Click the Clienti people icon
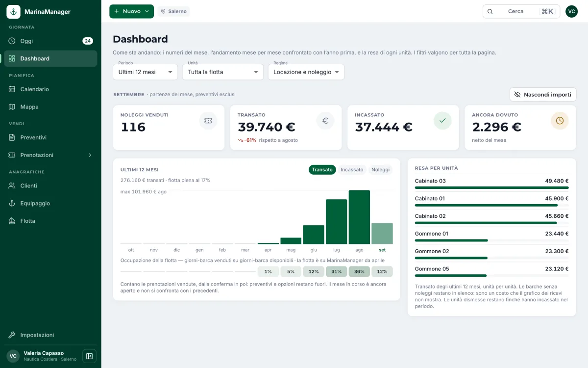The height and width of the screenshot is (368, 588). tap(12, 185)
